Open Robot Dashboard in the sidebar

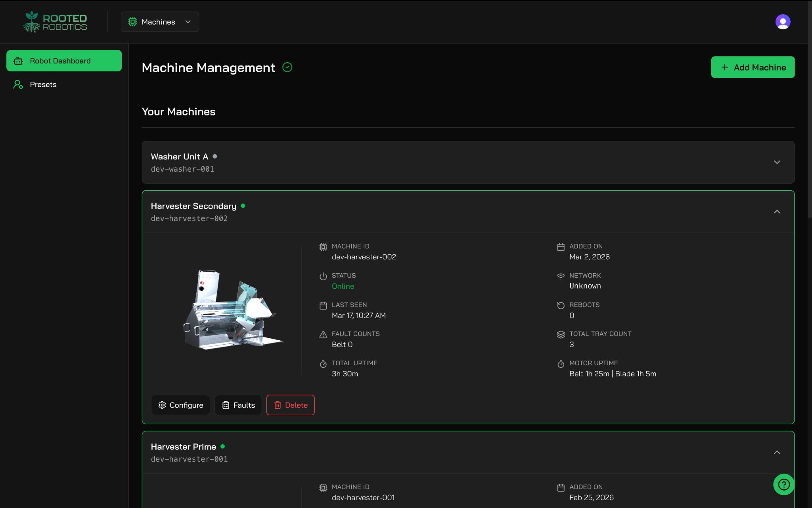[64, 61]
